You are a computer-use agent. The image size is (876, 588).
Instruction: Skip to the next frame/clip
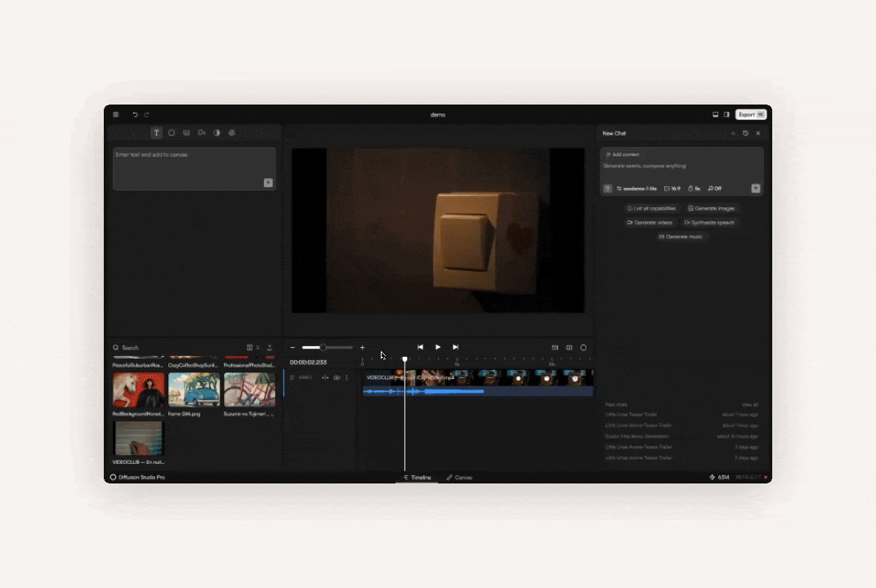pyautogui.click(x=455, y=347)
